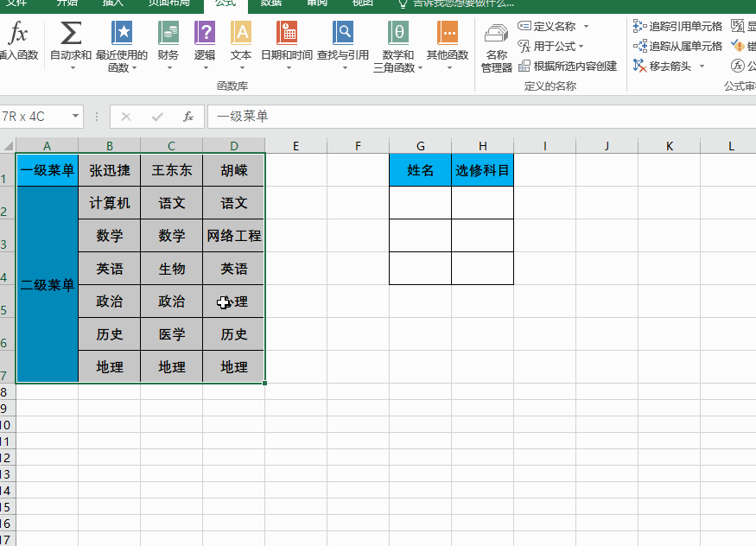
Task: Select the 二级菜单 merged cell
Action: (48, 284)
